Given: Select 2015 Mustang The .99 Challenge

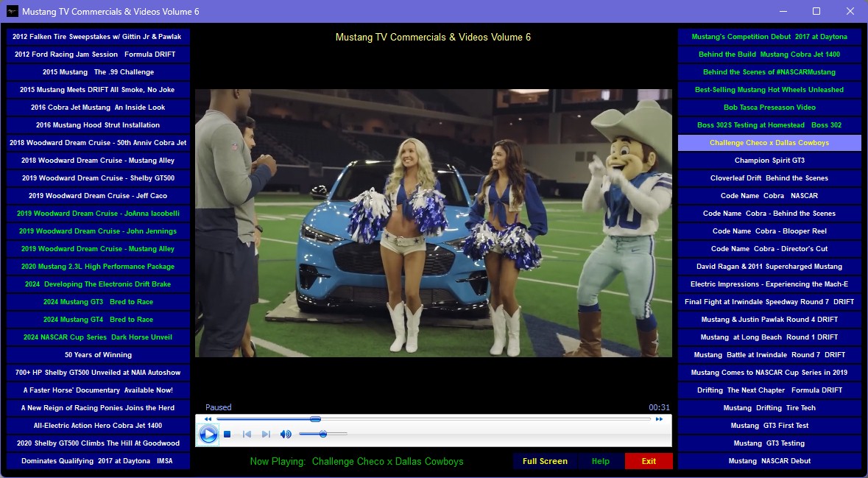Looking at the screenshot, I should click(98, 72).
